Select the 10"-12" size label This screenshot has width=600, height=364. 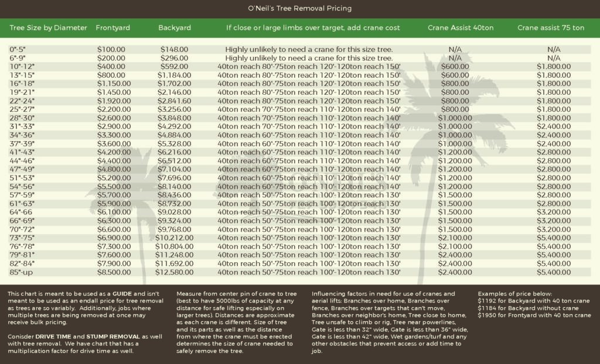pos(22,67)
